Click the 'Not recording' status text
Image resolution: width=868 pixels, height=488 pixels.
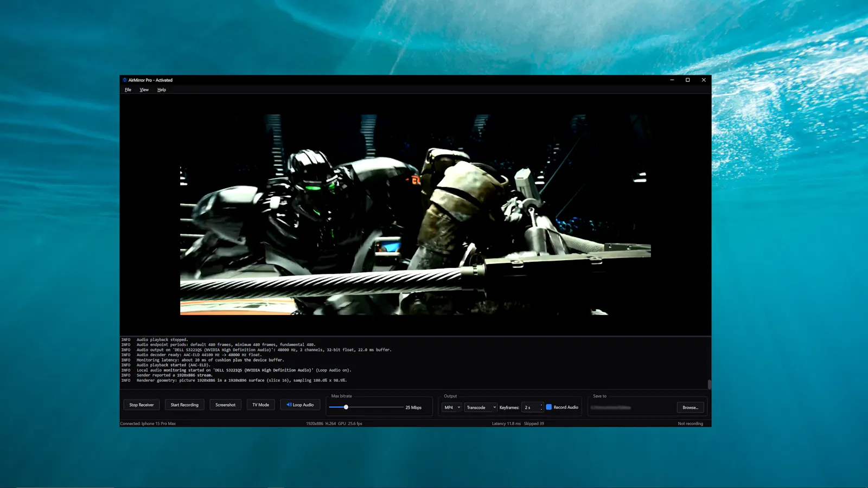coord(690,423)
